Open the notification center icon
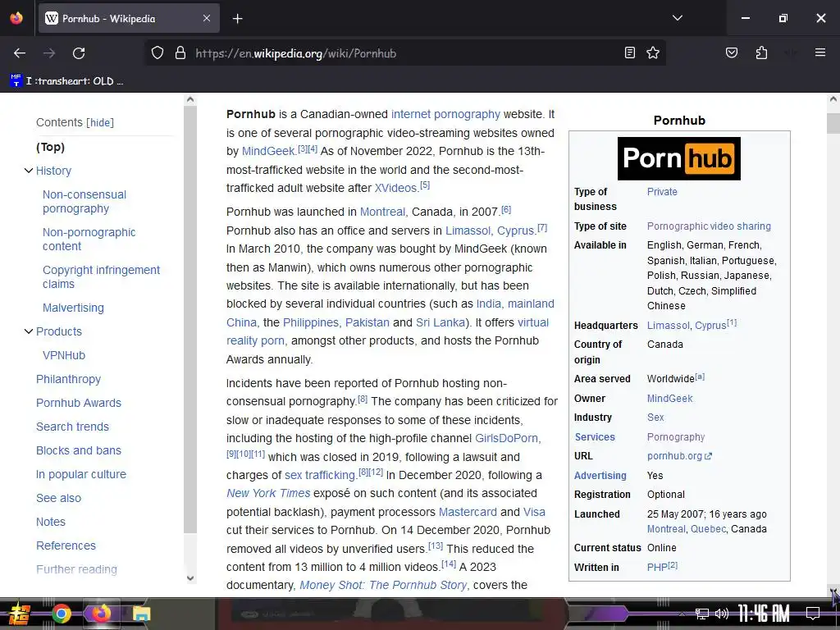 [813, 614]
